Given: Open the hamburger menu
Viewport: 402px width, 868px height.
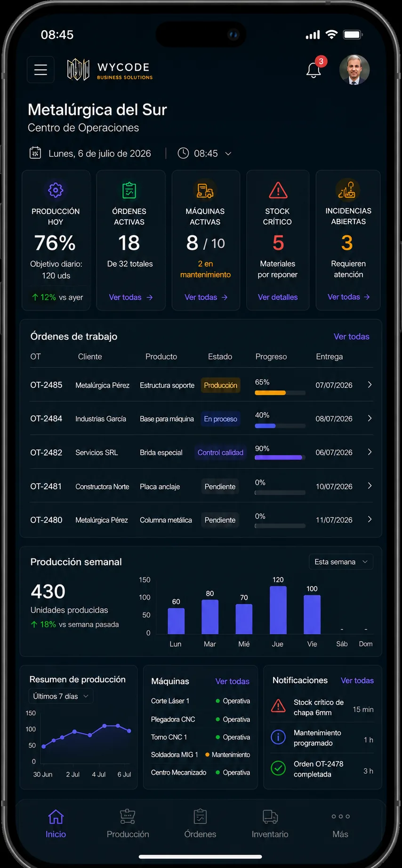Looking at the screenshot, I should 40,70.
